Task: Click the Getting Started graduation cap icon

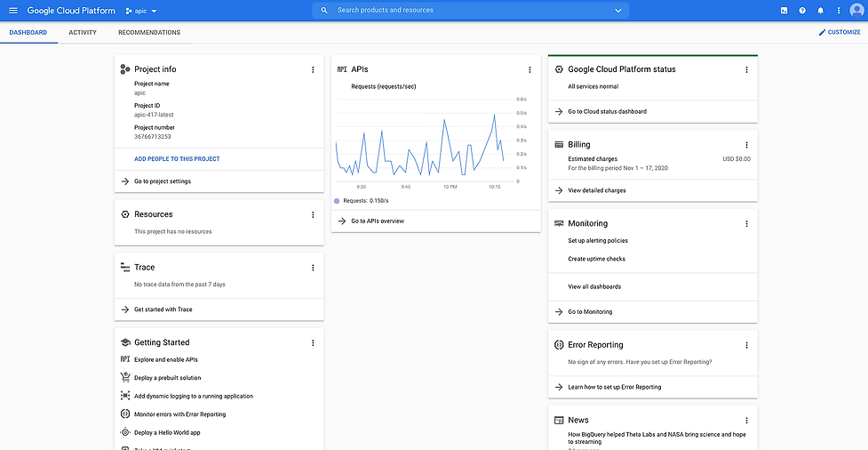Action: point(125,342)
